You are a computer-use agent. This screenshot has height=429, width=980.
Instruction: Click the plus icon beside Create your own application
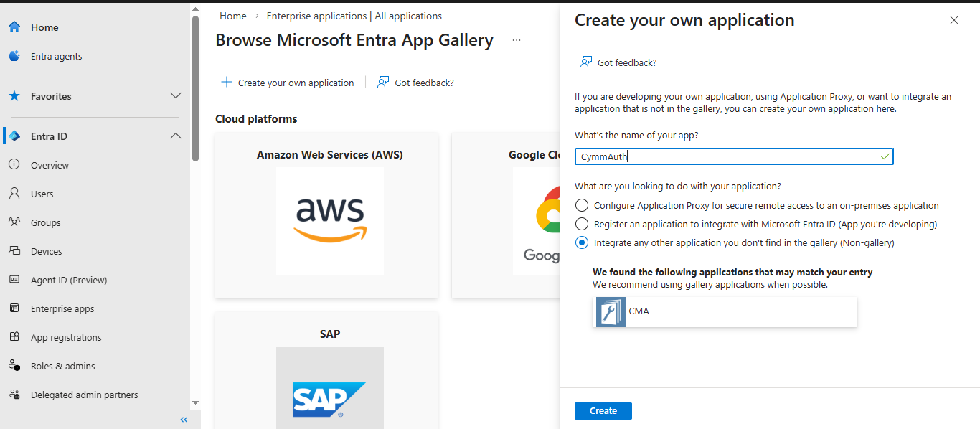pyautogui.click(x=227, y=82)
